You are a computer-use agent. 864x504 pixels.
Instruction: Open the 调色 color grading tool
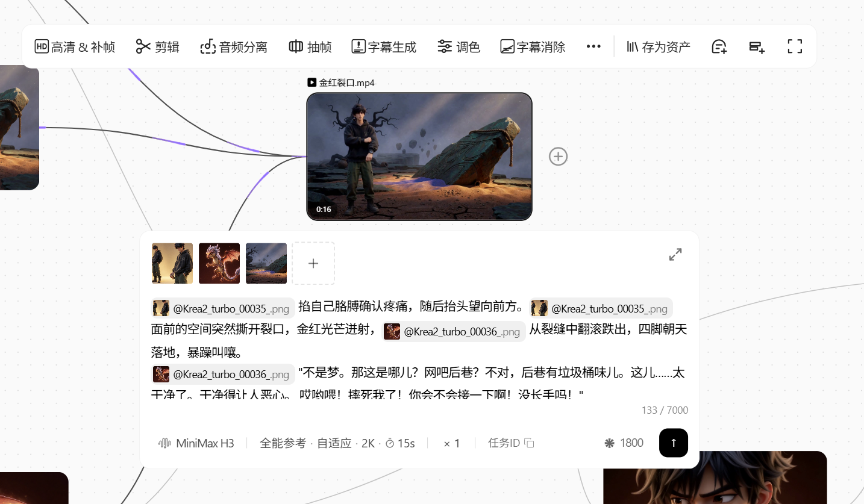point(459,46)
